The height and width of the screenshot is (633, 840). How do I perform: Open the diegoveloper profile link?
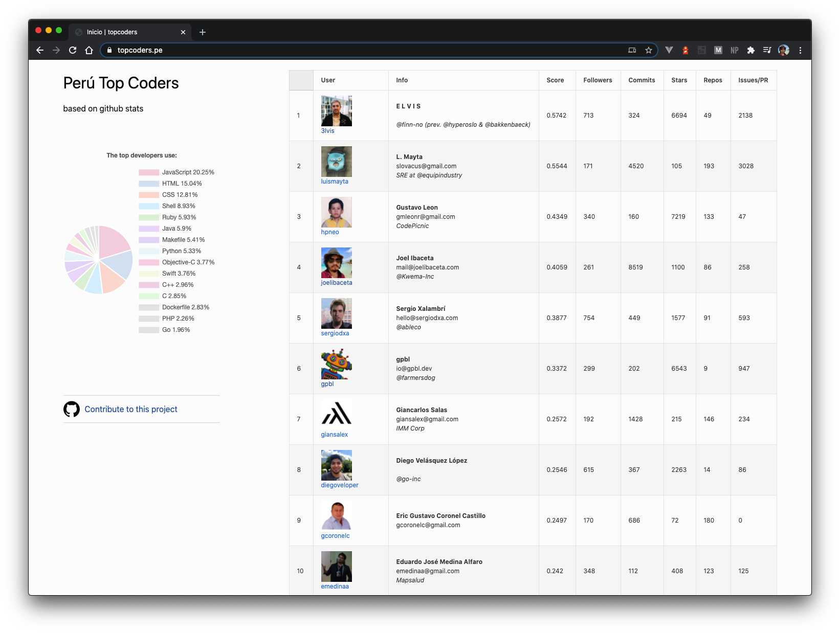coord(340,485)
